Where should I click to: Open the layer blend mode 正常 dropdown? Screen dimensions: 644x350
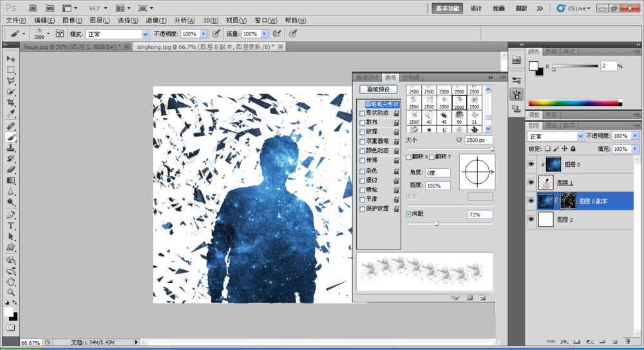pyautogui.click(x=556, y=136)
